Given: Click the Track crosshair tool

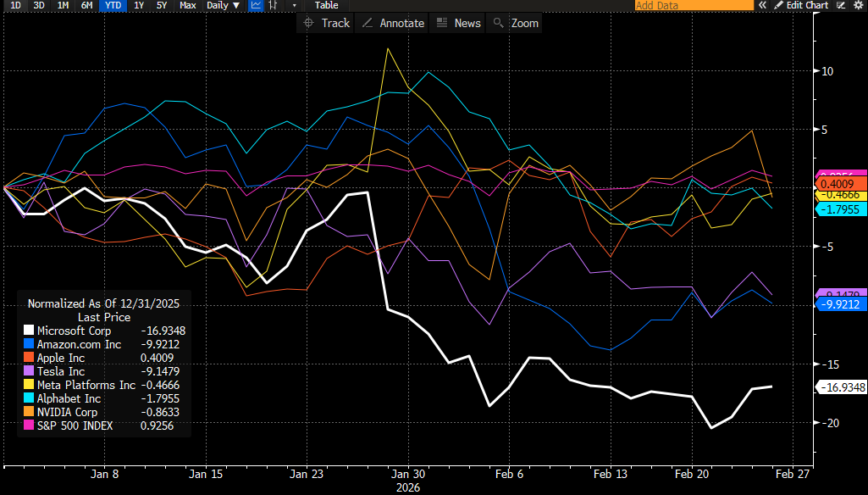Looking at the screenshot, I should 326,23.
